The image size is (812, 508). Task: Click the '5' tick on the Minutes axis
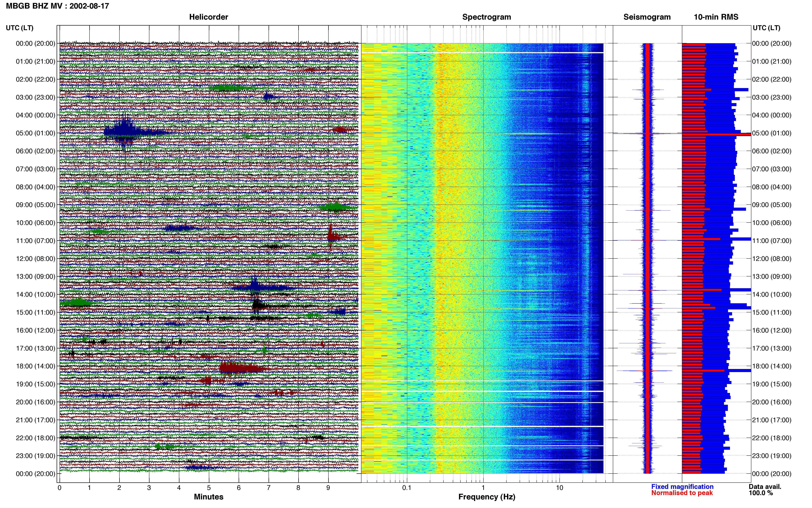tap(209, 488)
